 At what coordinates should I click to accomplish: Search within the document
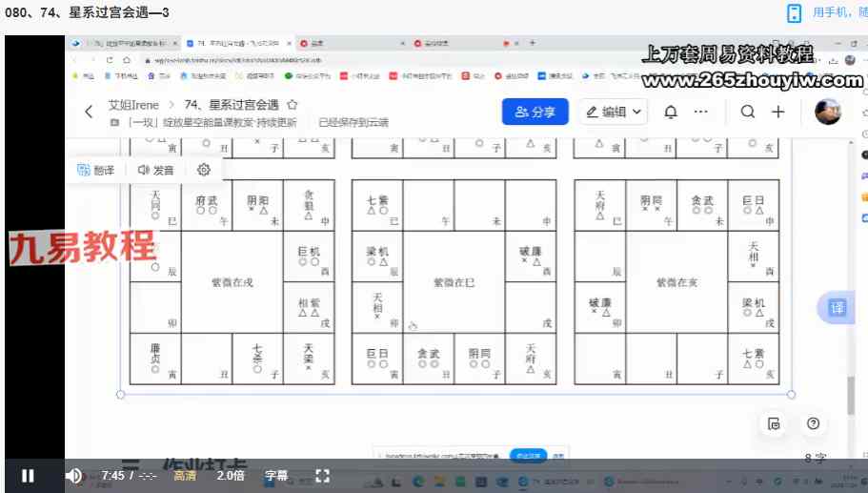pos(748,112)
